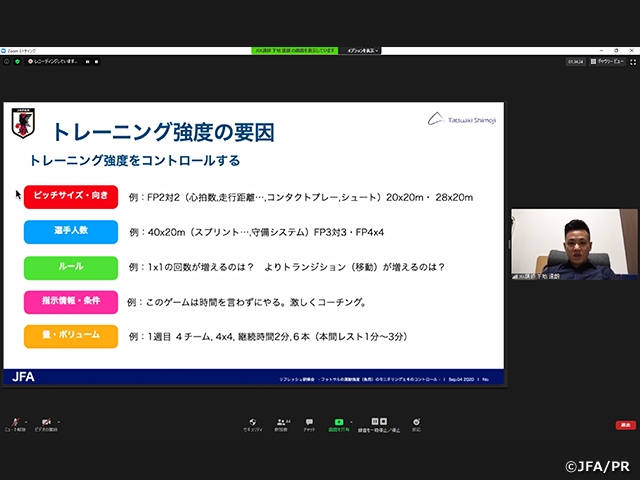
Task: Stop recording using top-left indicator control
Action: point(98,61)
